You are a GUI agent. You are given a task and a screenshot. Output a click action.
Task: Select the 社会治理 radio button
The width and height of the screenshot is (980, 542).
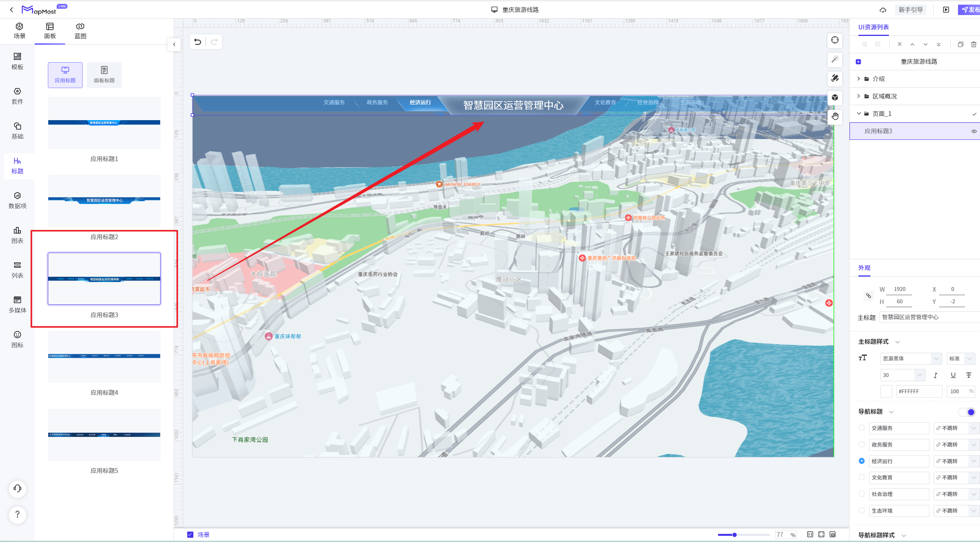[x=862, y=494]
